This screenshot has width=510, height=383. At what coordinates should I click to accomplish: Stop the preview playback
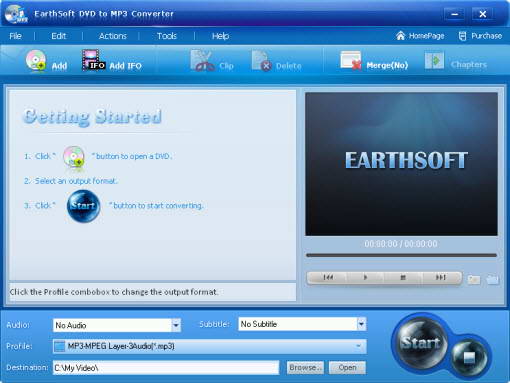[x=403, y=277]
